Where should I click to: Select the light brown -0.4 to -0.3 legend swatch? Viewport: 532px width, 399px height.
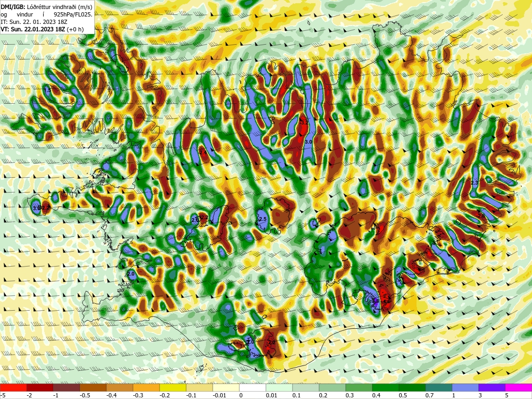[120, 387]
